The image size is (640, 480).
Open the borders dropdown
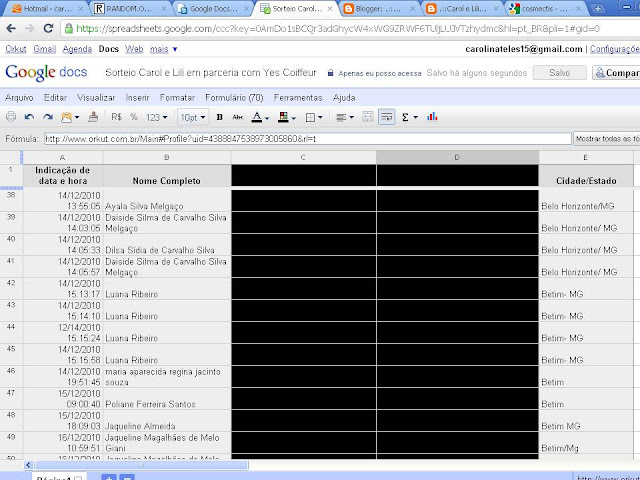click(314, 118)
